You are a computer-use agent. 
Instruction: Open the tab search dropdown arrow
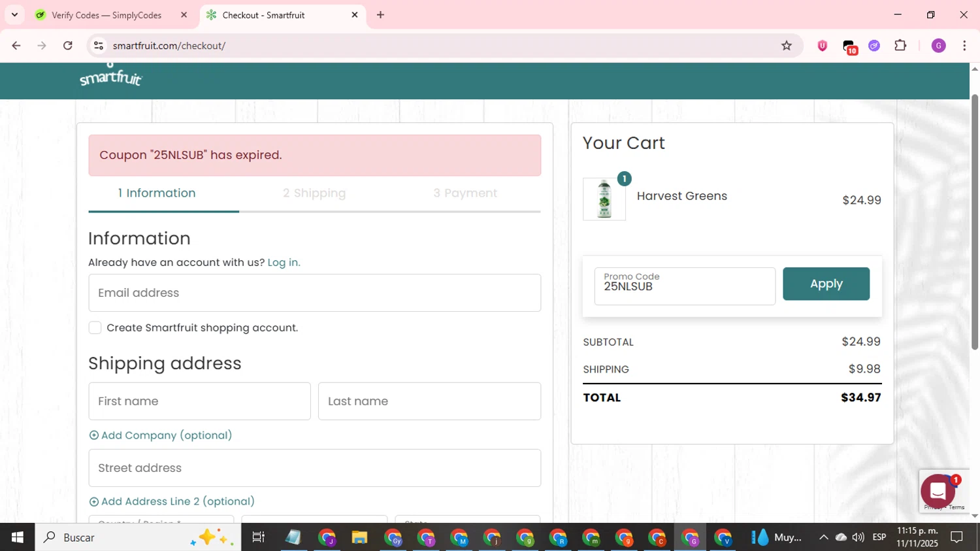[14, 15]
